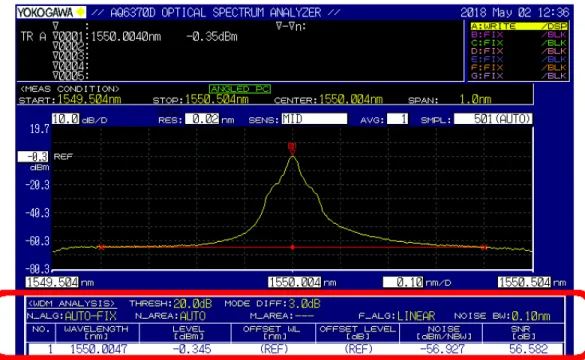Click the YOKOGAWA logo
585x360 pixels.
(x=51, y=12)
